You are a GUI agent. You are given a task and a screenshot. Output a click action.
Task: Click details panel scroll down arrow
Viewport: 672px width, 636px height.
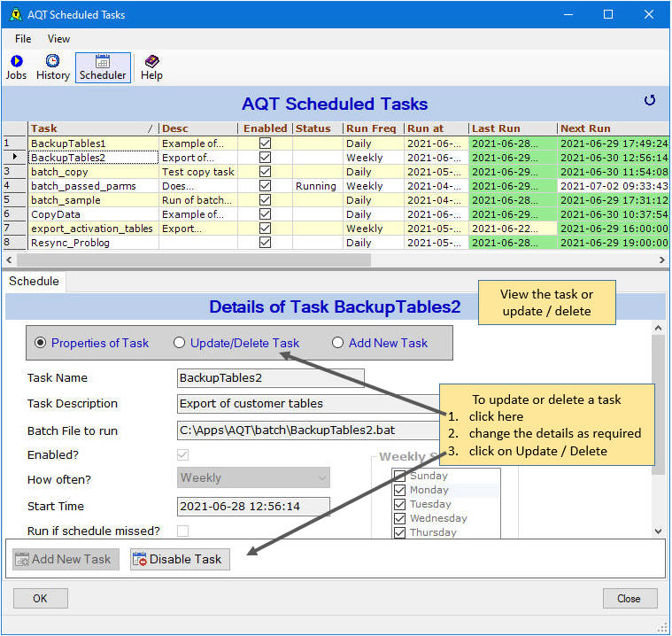coord(659,531)
